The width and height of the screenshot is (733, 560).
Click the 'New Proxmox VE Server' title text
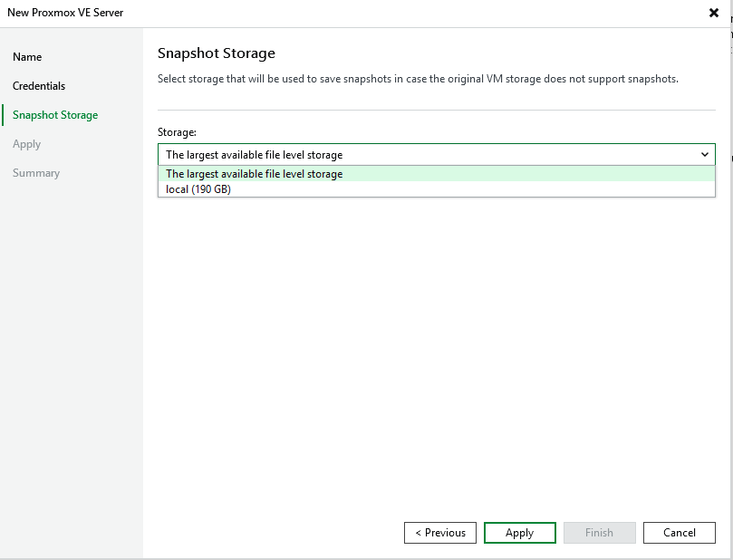pyautogui.click(x=65, y=13)
